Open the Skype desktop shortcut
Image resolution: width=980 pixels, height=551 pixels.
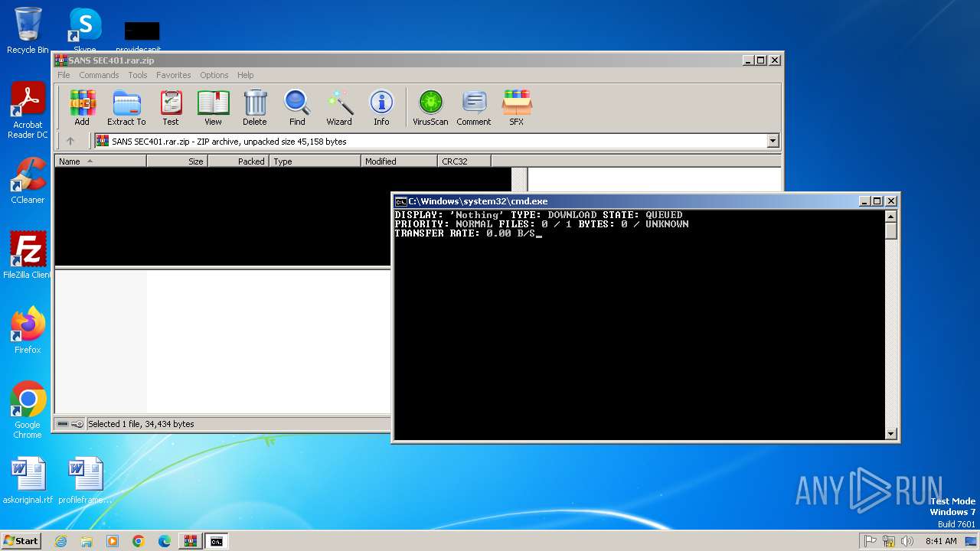[x=85, y=31]
